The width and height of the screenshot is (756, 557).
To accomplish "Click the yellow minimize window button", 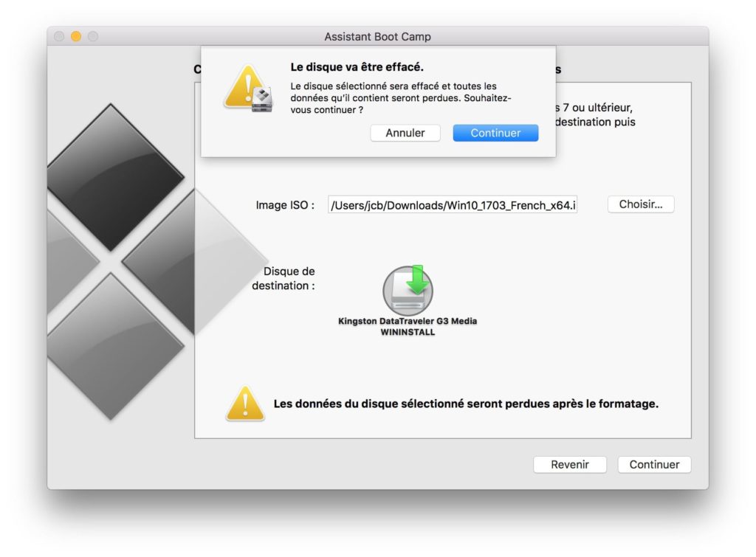I will 76,37.
